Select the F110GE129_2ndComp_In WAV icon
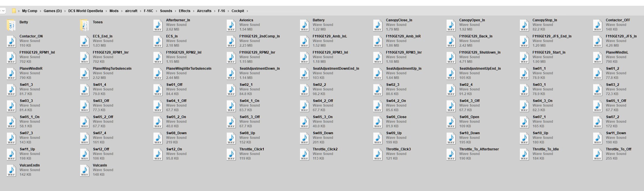 tap(231, 41)
